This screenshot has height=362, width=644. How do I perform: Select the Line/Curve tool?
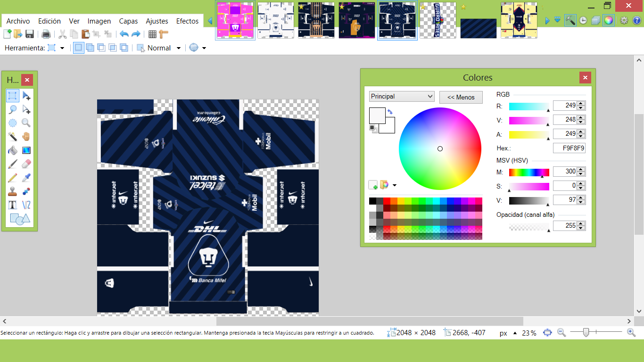(x=26, y=205)
